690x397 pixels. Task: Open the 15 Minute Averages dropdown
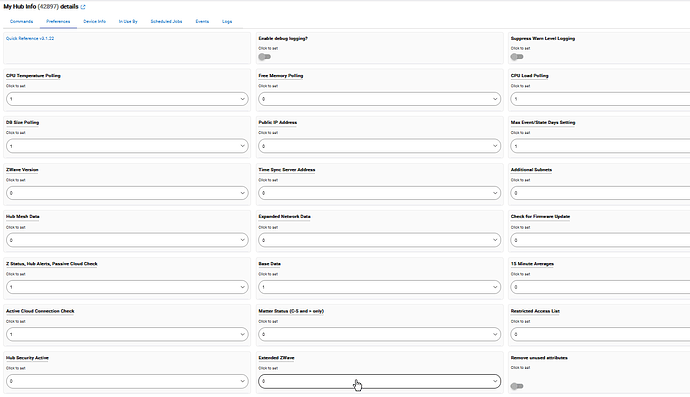pos(600,287)
